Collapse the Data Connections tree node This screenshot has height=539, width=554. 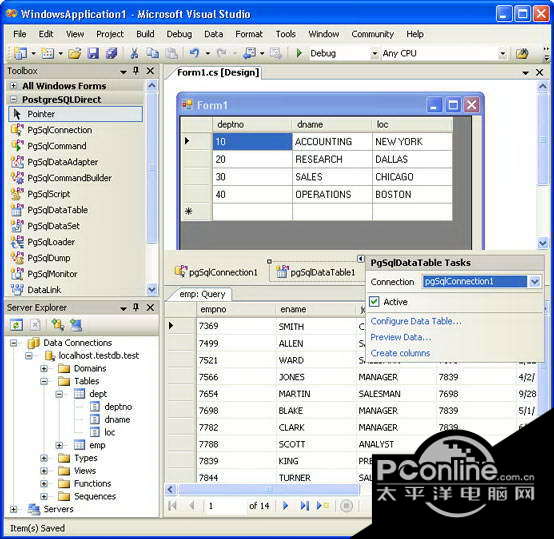pyautogui.click(x=13, y=343)
